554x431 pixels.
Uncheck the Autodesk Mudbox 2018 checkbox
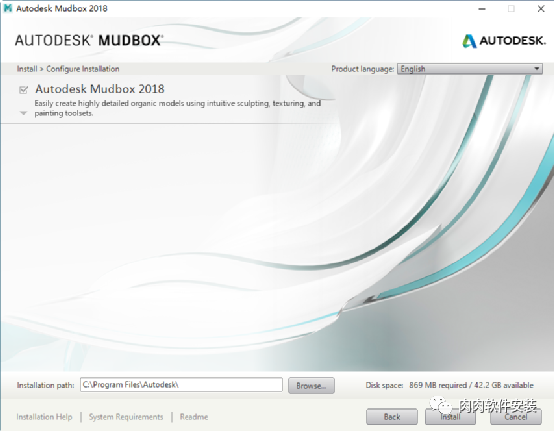23,90
